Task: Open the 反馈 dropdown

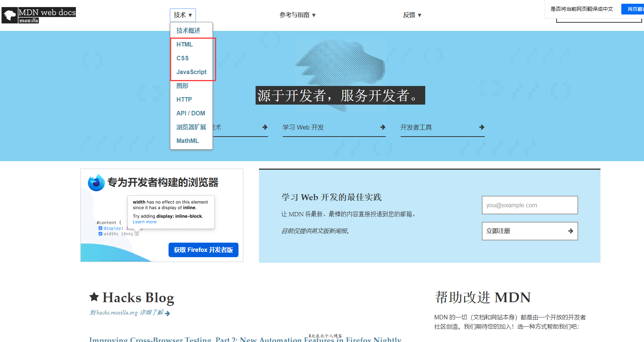Action: 411,15
